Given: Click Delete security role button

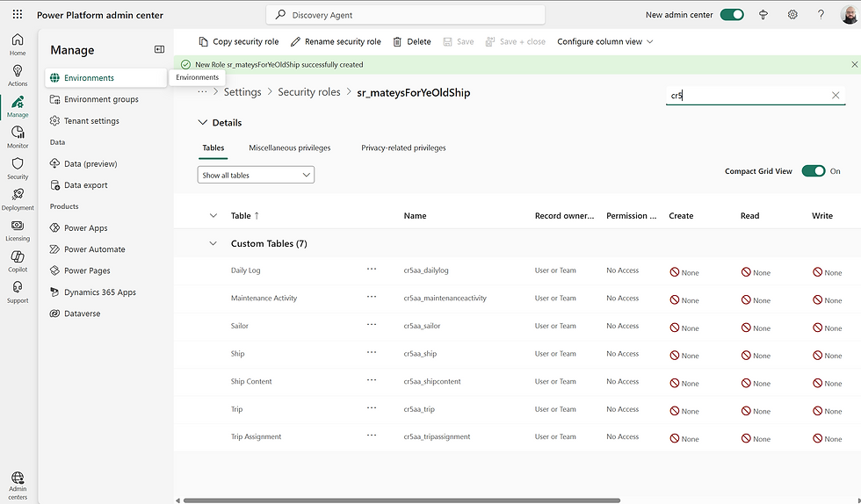Looking at the screenshot, I should (x=412, y=42).
